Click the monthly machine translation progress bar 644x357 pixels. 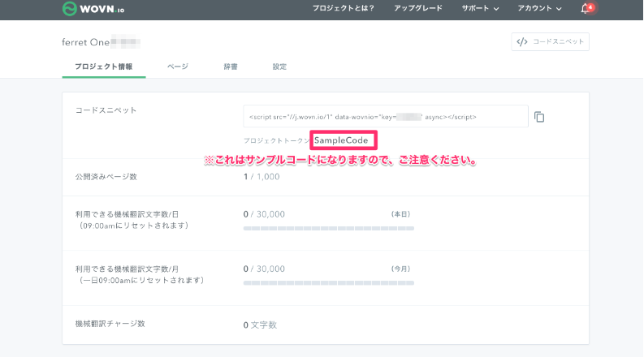[x=329, y=282]
